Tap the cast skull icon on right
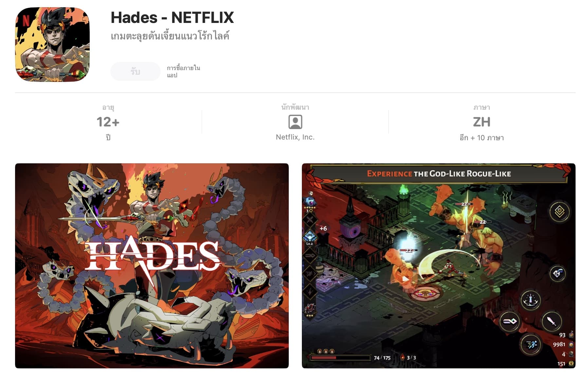The width and height of the screenshot is (588, 380). pyautogui.click(x=558, y=273)
